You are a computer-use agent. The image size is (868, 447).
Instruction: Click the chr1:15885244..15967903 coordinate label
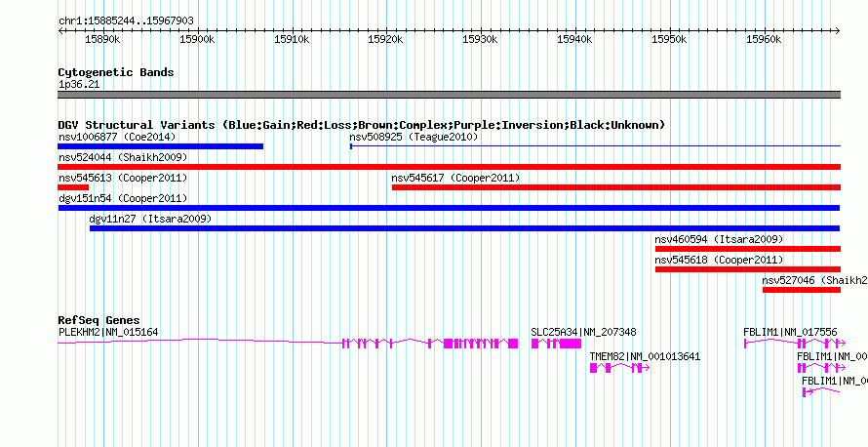[x=126, y=21]
